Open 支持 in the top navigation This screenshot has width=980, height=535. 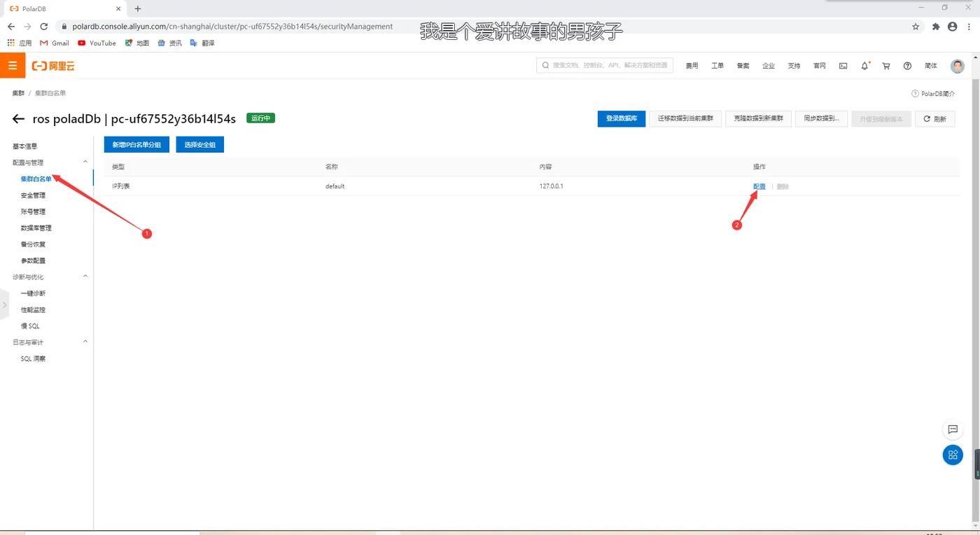coord(794,66)
